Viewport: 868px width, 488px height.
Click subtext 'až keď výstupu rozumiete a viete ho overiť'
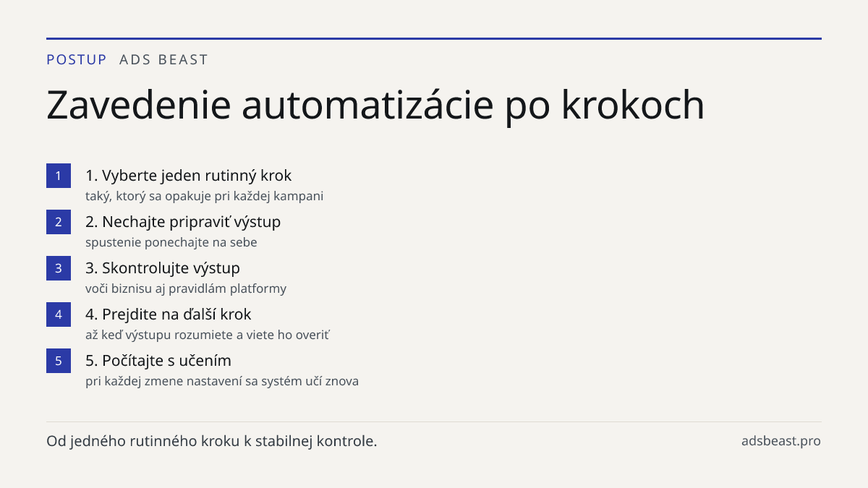point(208,335)
